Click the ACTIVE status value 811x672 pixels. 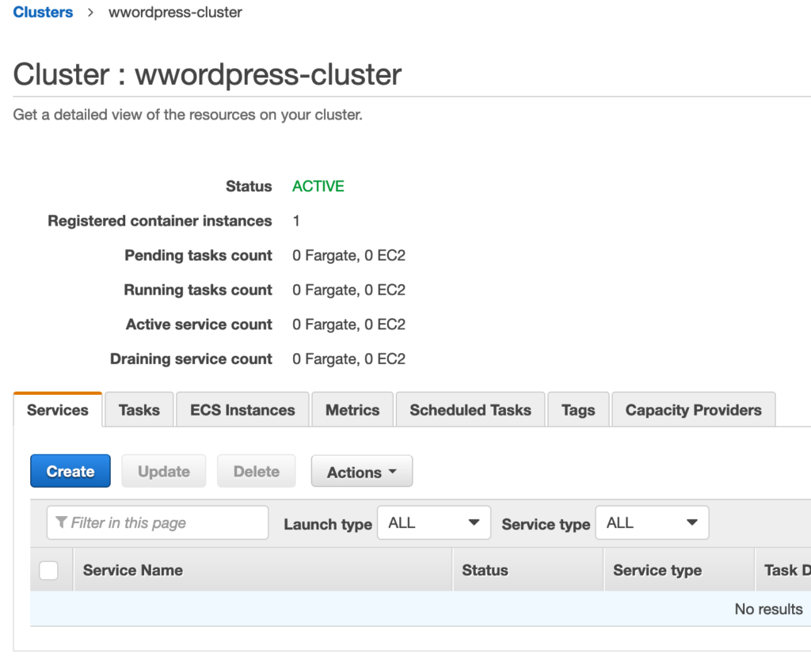coord(318,186)
